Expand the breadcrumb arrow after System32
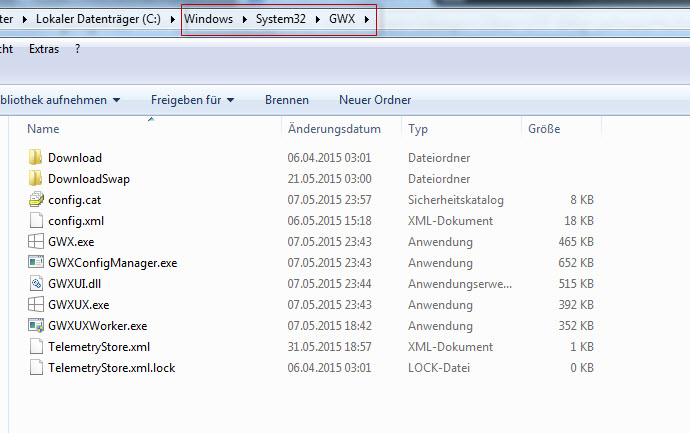 coord(317,19)
